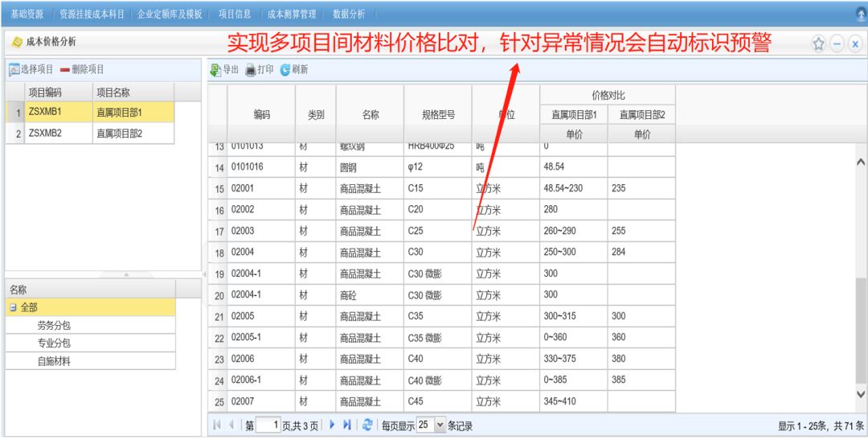Select the 直属项目部2 project row
The height and width of the screenshot is (440, 868).
coord(119,134)
